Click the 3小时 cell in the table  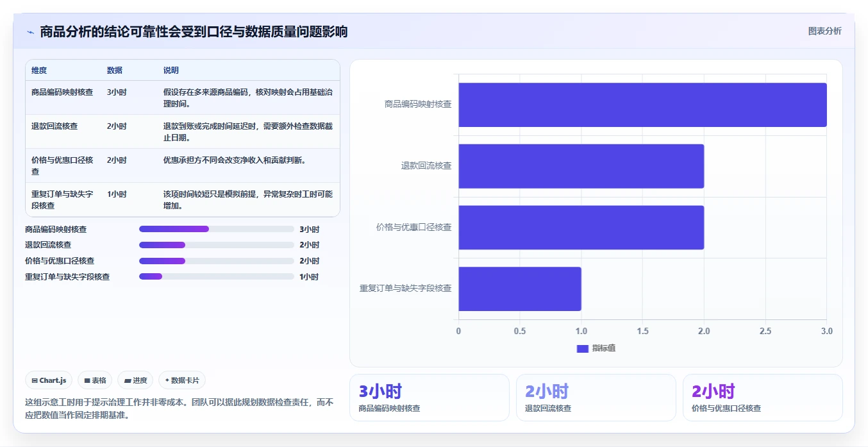click(117, 92)
